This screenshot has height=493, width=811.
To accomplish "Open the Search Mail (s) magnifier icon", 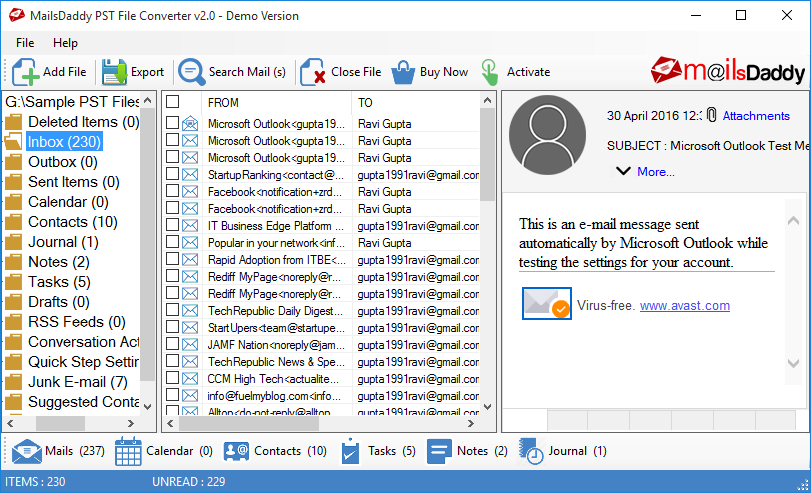I will (x=191, y=72).
